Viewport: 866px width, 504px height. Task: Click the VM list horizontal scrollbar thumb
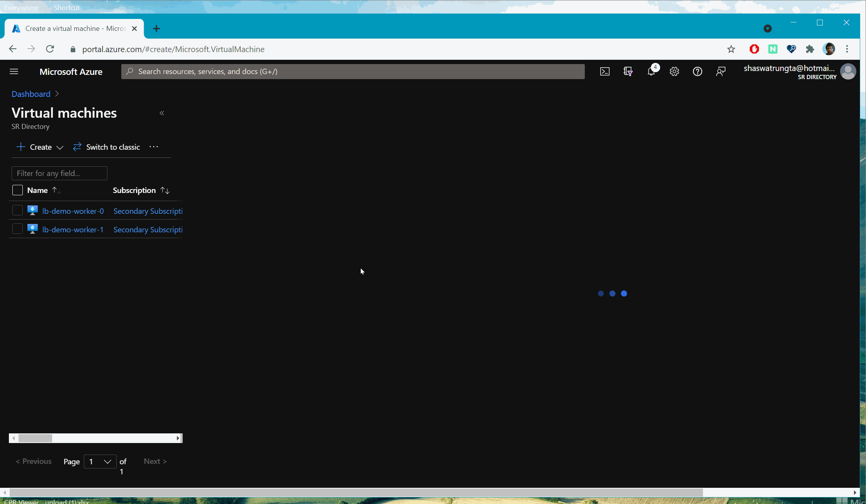pyautogui.click(x=35, y=438)
